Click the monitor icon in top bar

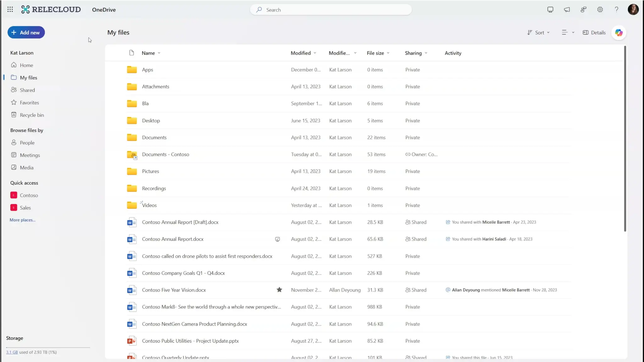(550, 9)
